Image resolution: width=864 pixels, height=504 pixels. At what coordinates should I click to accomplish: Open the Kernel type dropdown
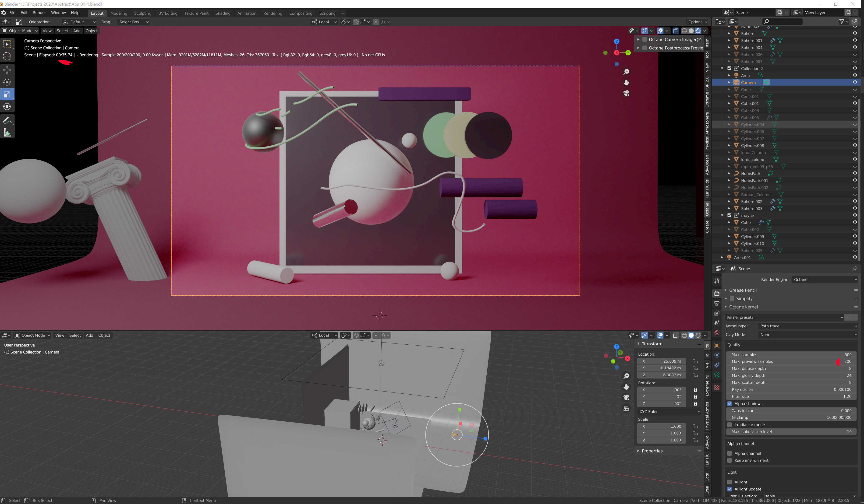(807, 326)
